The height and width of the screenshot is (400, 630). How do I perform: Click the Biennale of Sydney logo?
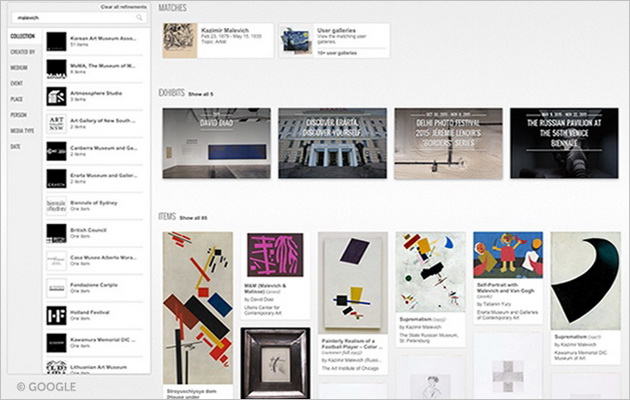click(x=56, y=206)
